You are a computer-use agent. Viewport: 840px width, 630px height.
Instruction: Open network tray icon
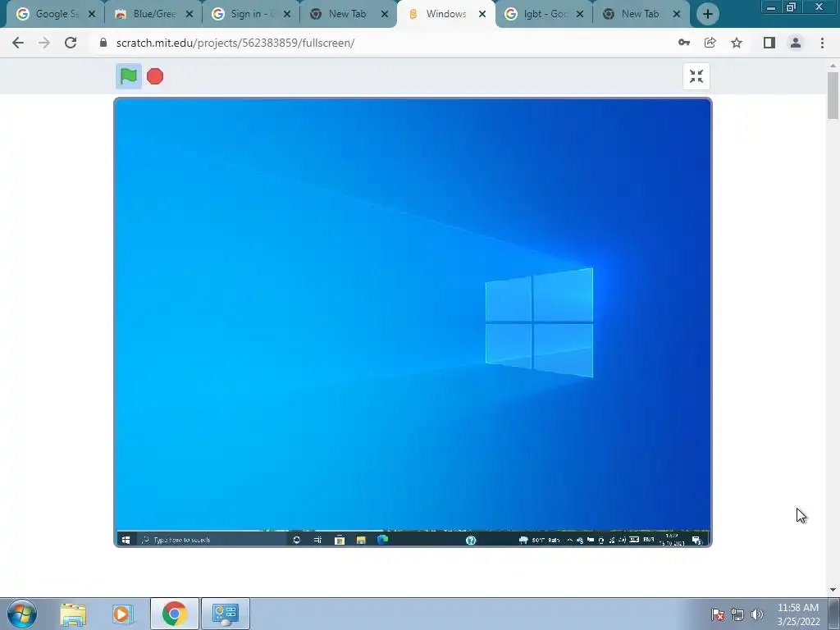coord(737,614)
